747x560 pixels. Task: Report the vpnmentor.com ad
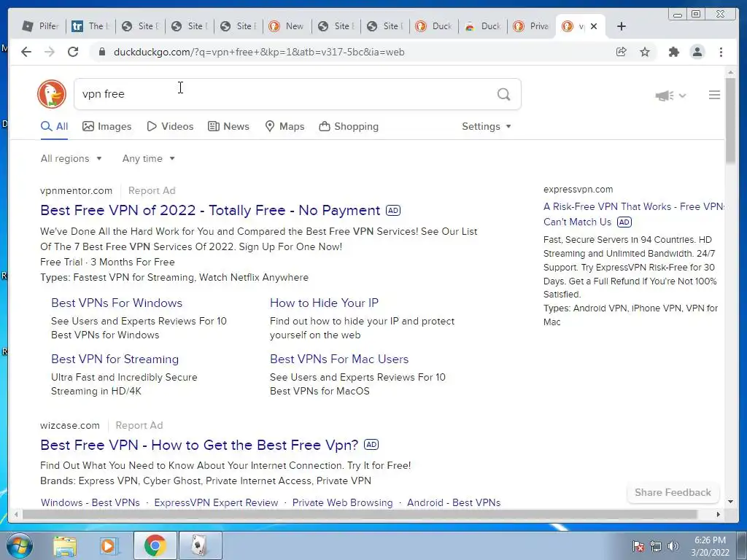[152, 190]
